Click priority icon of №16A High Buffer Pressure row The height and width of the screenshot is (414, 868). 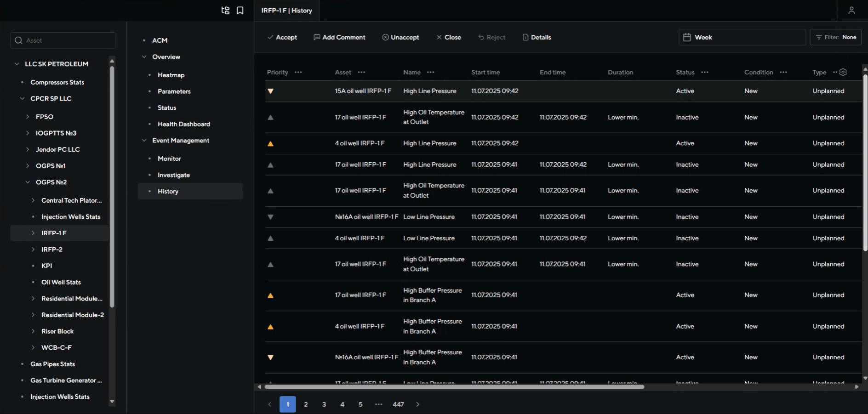(x=270, y=357)
